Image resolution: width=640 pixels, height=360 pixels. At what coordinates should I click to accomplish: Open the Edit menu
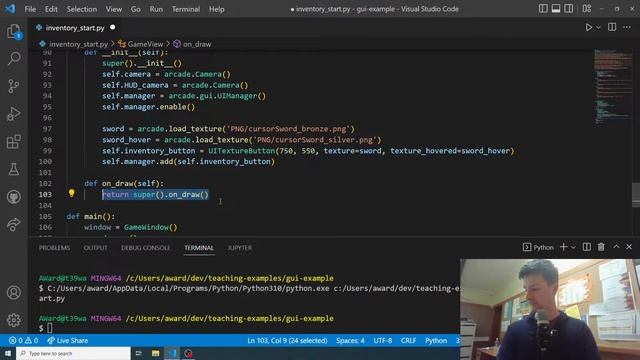tap(51, 9)
